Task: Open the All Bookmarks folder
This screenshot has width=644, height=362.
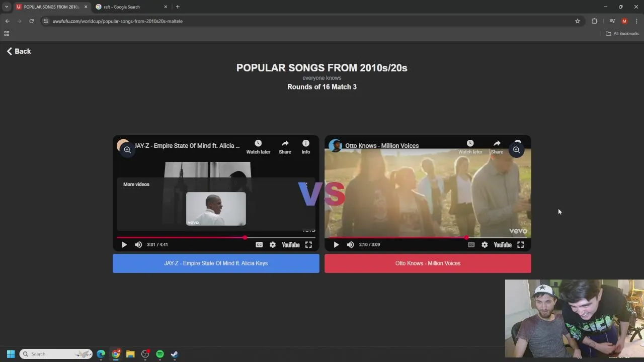Action: coord(622,34)
